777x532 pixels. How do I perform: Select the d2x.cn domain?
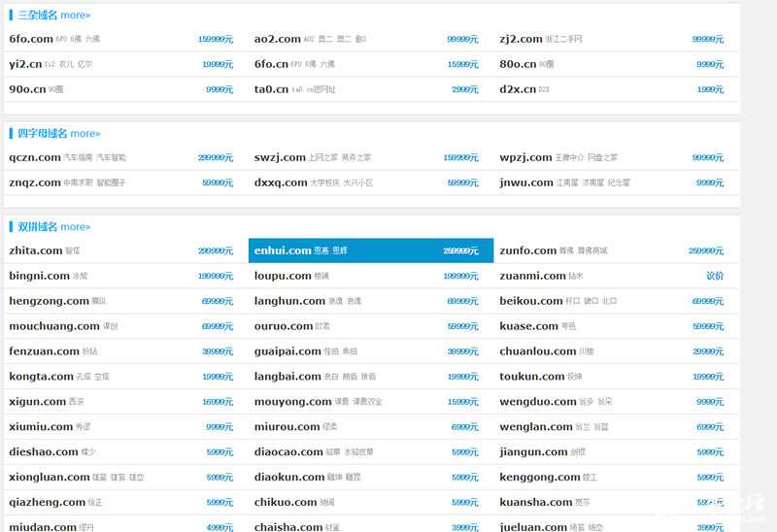click(518, 89)
